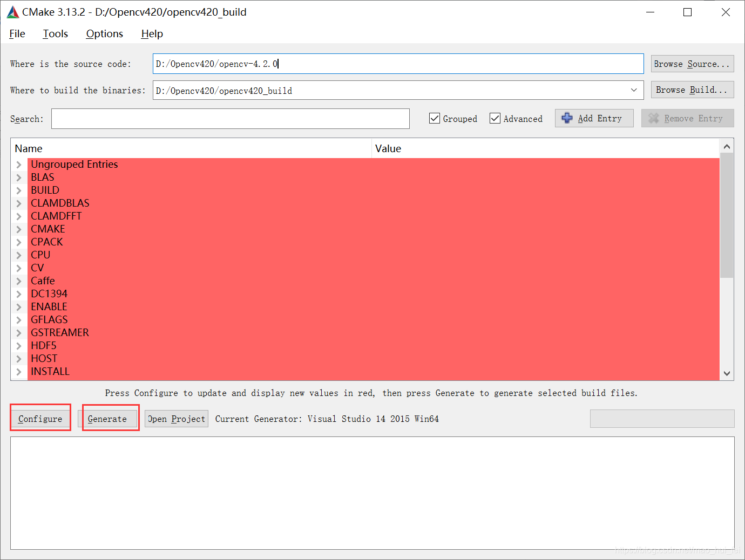Click the Add Entry button
745x560 pixels.
594,118
